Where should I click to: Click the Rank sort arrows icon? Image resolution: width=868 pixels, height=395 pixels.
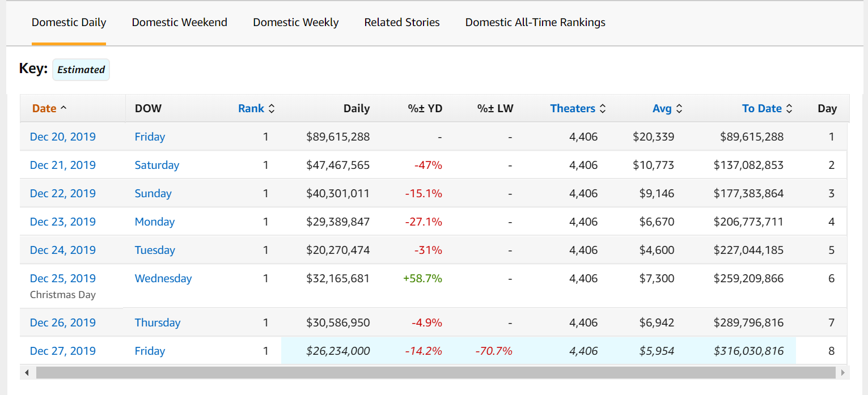click(x=272, y=108)
